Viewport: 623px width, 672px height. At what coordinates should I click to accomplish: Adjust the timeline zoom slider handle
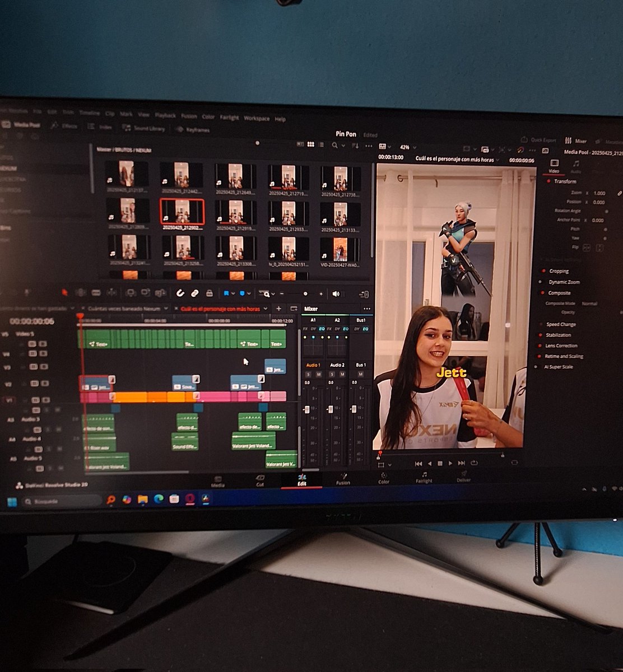coord(305,294)
